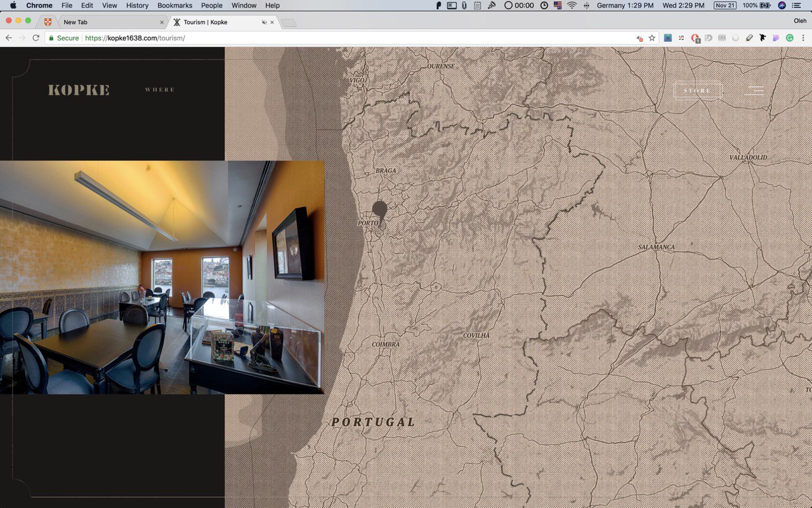The height and width of the screenshot is (508, 812).
Task: Open the History menu
Action: coord(137,5)
